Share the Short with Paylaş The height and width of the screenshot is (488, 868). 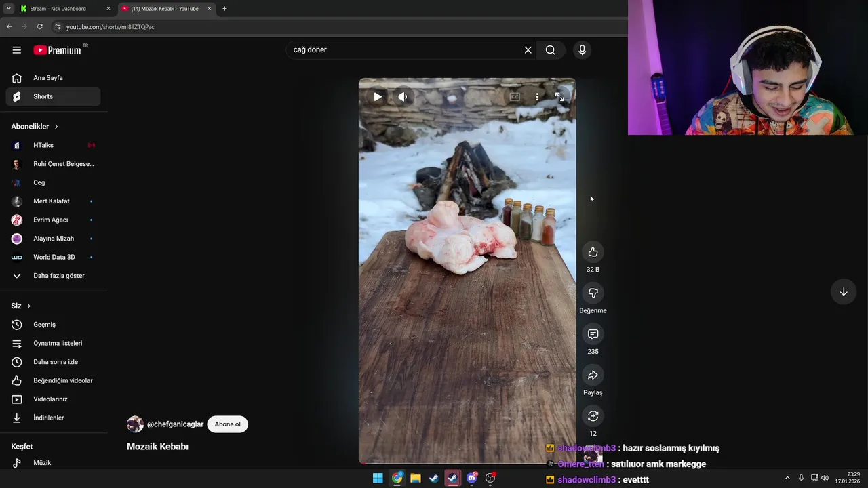click(x=593, y=375)
